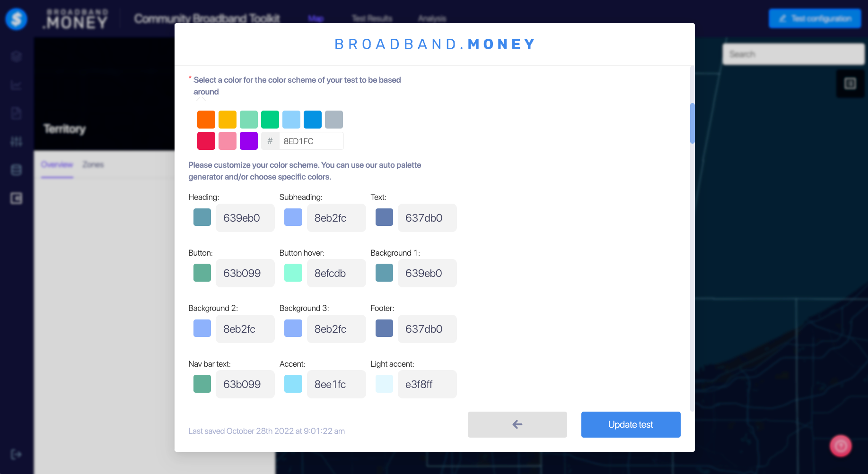Edit the Footer hex value field
This screenshot has height=474, width=868.
[x=427, y=329]
